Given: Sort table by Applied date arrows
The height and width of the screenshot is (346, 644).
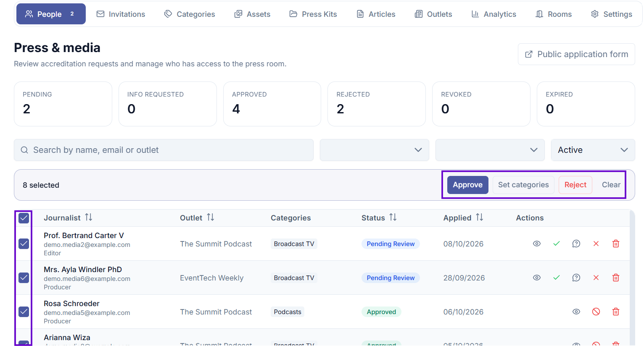Looking at the screenshot, I should click(480, 218).
